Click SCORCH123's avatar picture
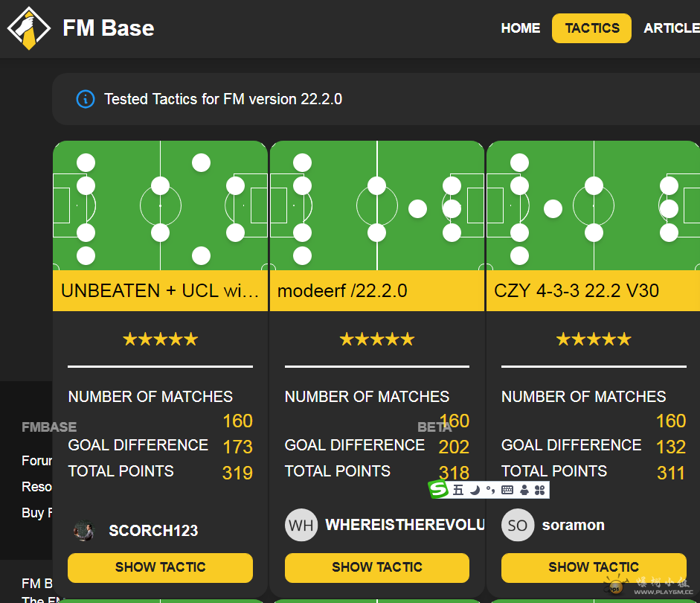Screen dimensions: 700x603 [x=84, y=531]
